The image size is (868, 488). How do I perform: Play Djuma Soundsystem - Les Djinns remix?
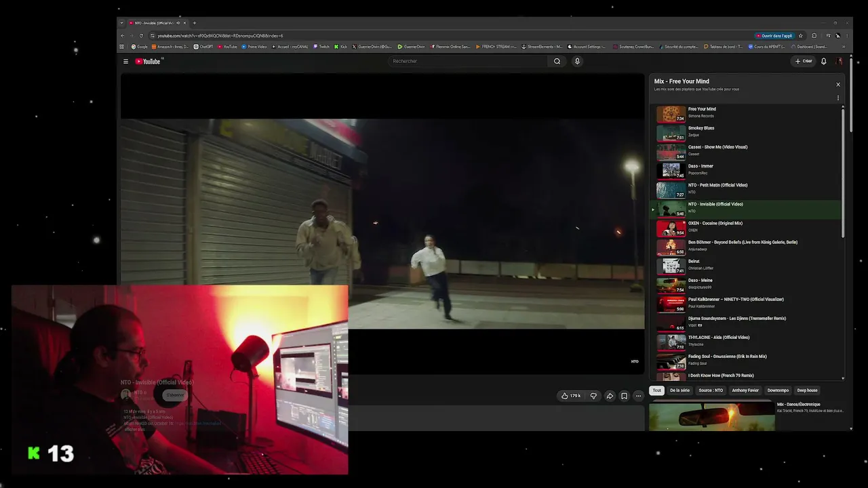745,323
